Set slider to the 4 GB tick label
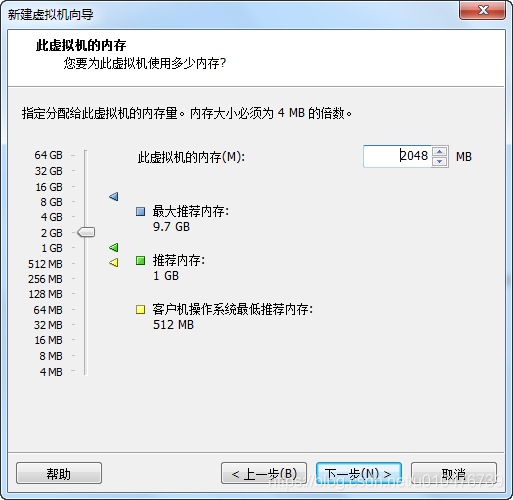Screen dimensions: 513x500 point(52,217)
